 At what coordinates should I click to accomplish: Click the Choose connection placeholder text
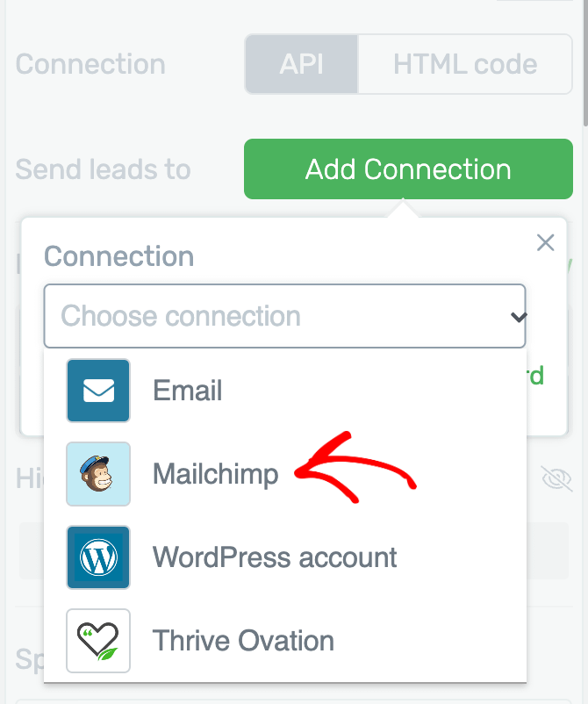(181, 316)
